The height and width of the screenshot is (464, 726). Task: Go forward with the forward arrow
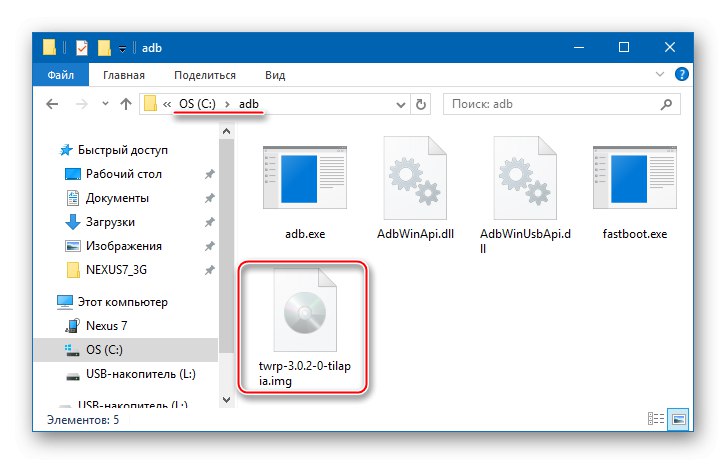coord(81,104)
